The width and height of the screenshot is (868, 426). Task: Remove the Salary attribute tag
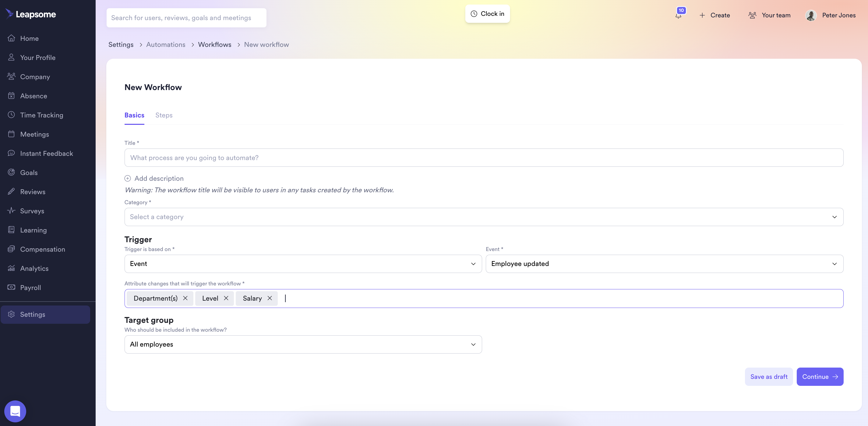270,299
